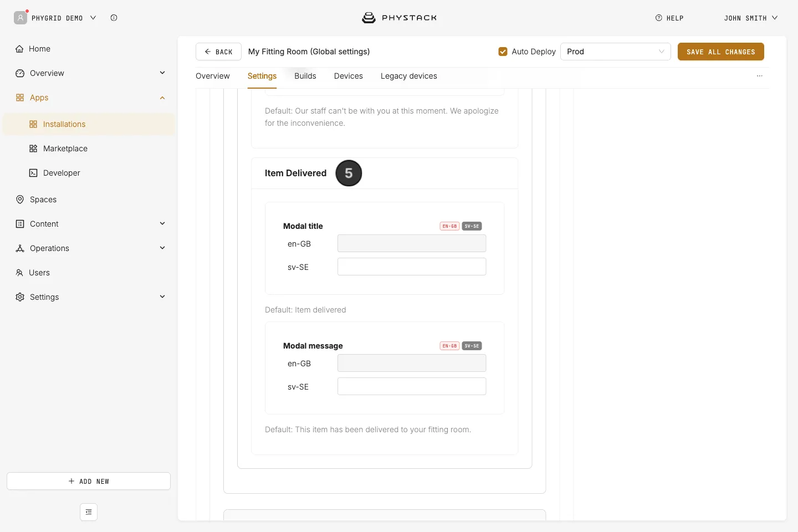Click the Help question mark icon
This screenshot has height=532, width=798.
(x=659, y=18)
